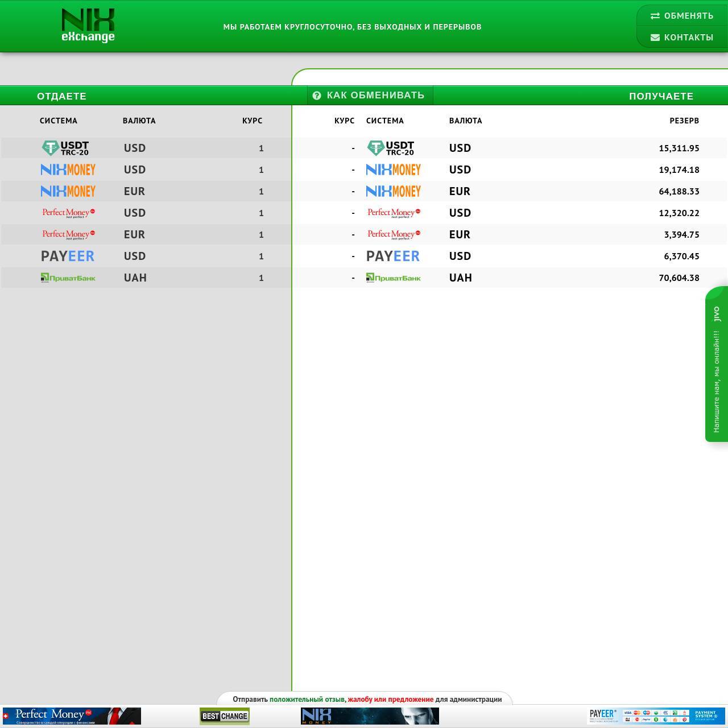Screen dimensions: 728x728
Task: Choose NixMoney EUR logo in ПОЛУЧАЕТЕ list
Action: coord(394,191)
